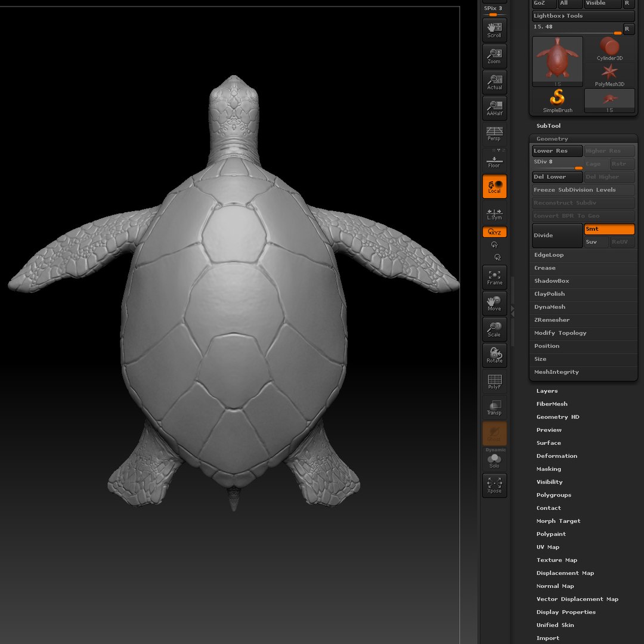Open Lightbox Tools
The height and width of the screenshot is (644, 644).
point(583,16)
